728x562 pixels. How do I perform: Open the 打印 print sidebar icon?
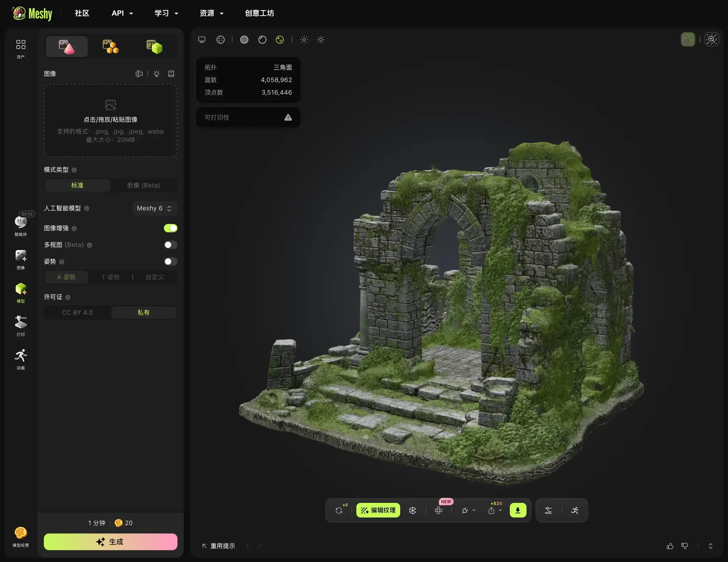pos(21,326)
